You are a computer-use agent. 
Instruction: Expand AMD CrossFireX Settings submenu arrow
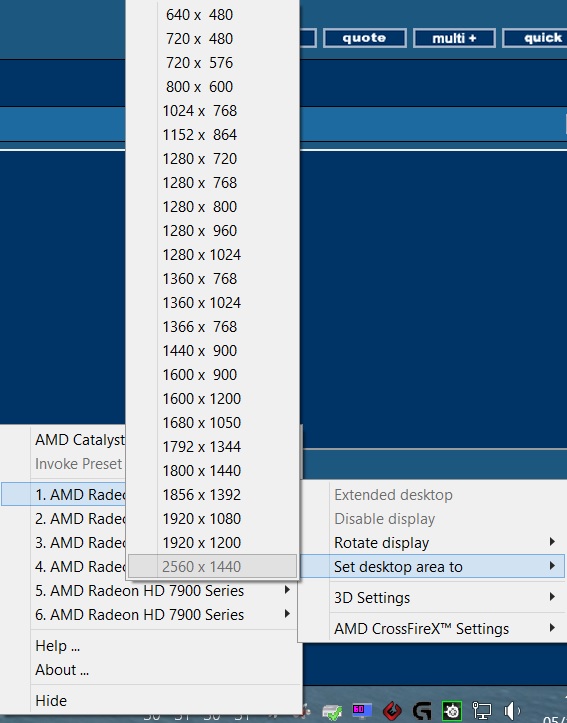[552, 628]
